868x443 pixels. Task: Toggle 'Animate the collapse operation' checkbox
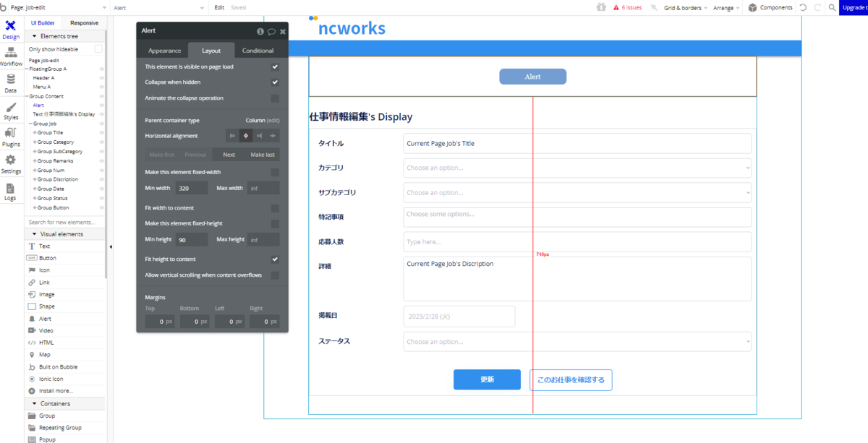point(275,98)
